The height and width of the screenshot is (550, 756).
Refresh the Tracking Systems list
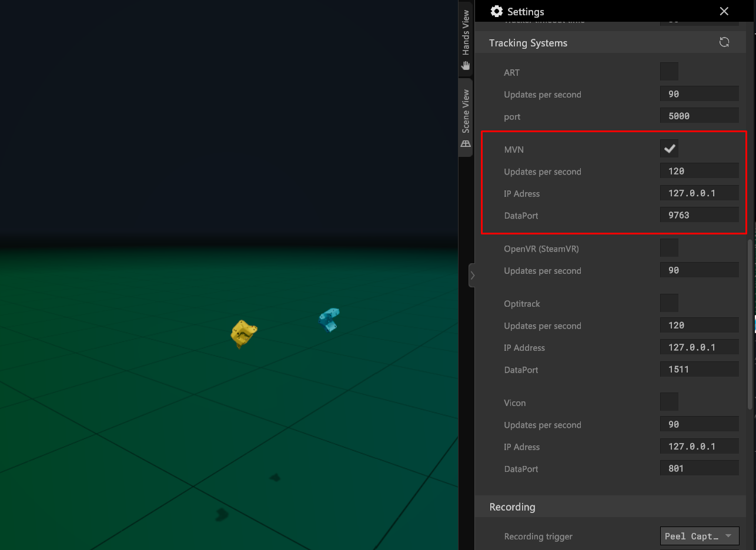724,42
